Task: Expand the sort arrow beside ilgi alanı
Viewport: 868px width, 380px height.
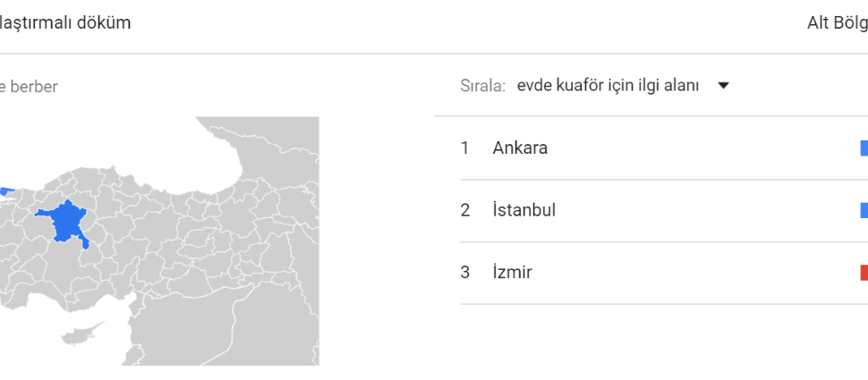Action: coord(723,86)
